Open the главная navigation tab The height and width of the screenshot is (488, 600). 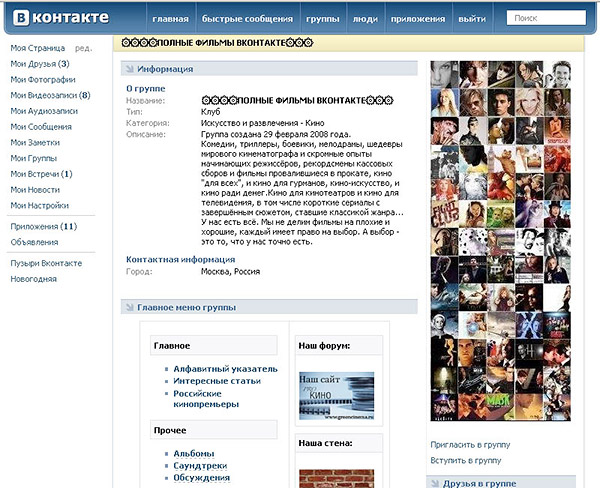pyautogui.click(x=170, y=19)
